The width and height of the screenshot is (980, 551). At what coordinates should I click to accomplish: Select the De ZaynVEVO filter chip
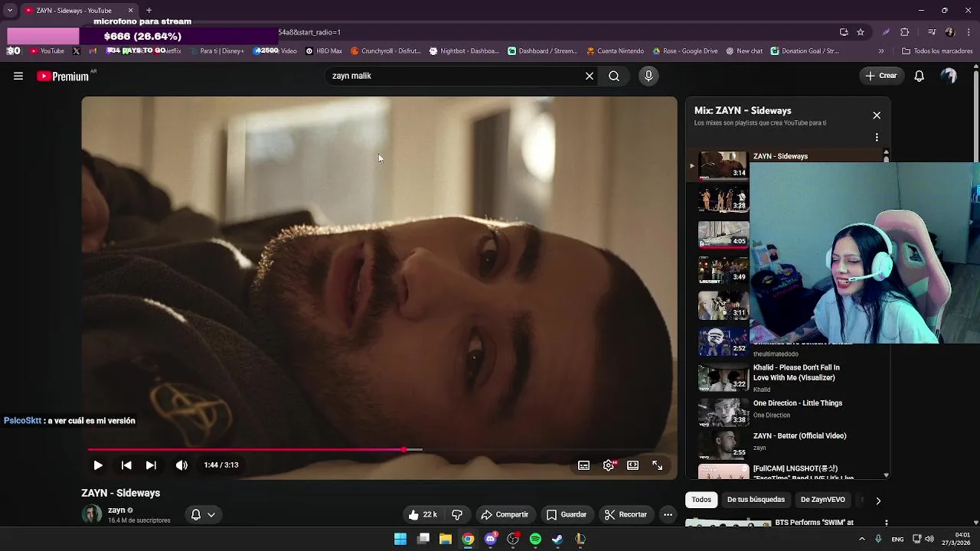822,500
